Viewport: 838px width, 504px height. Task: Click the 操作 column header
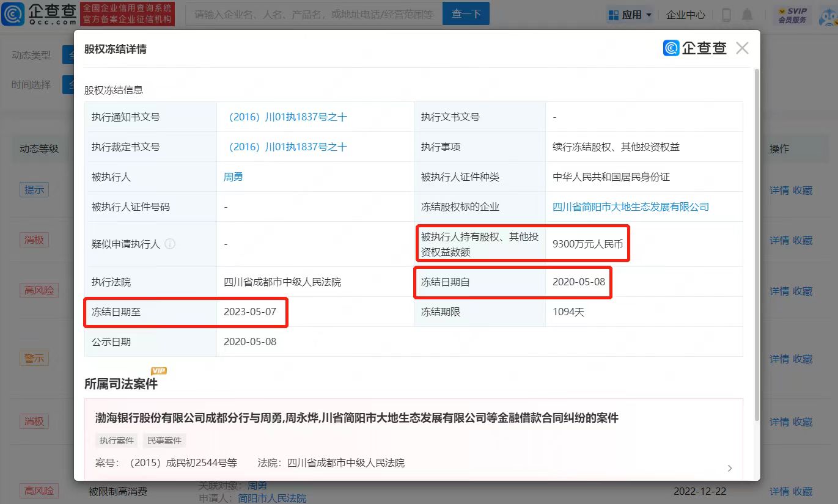779,148
